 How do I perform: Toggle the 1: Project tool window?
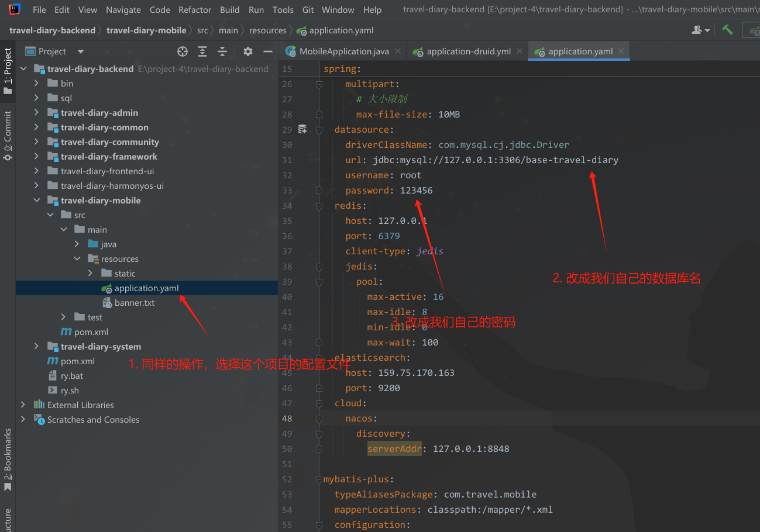(x=8, y=71)
